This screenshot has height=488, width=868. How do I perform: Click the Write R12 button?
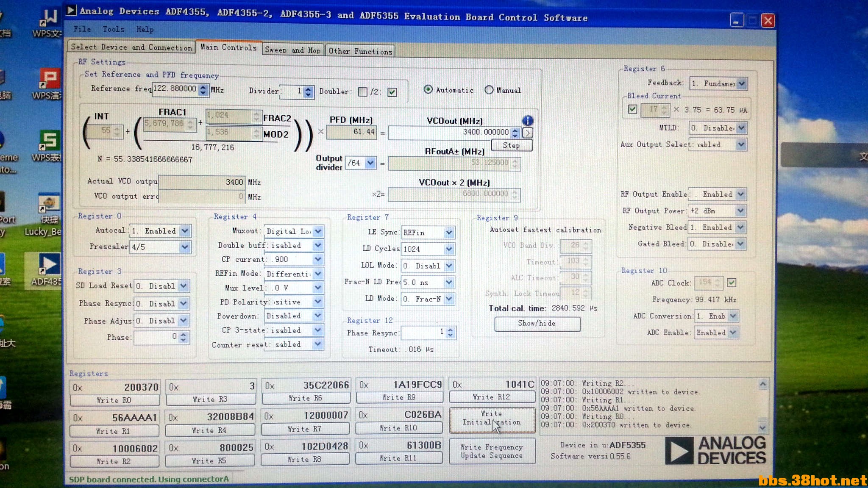pyautogui.click(x=492, y=397)
